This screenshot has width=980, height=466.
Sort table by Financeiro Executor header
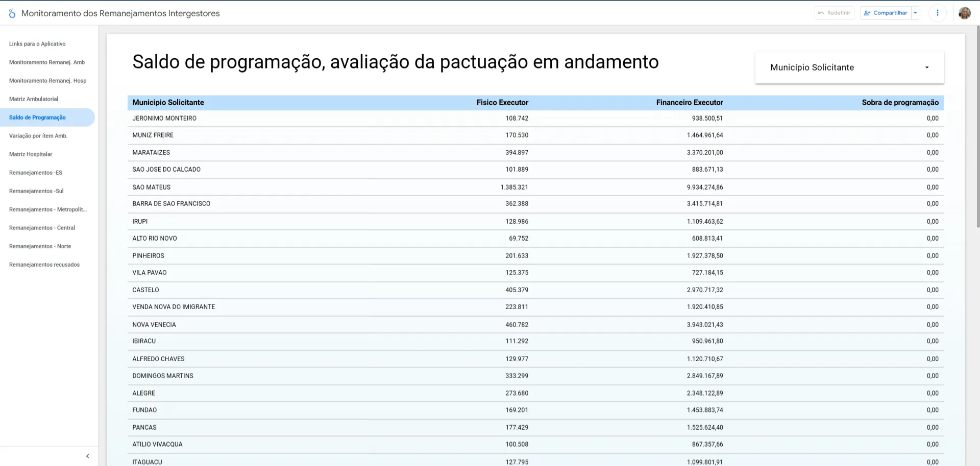(689, 103)
